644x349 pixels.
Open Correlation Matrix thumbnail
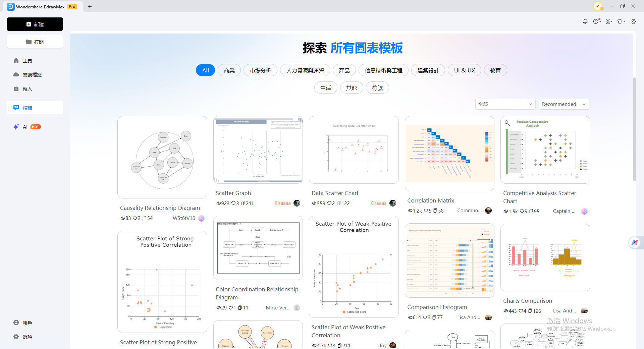pyautogui.click(x=449, y=154)
